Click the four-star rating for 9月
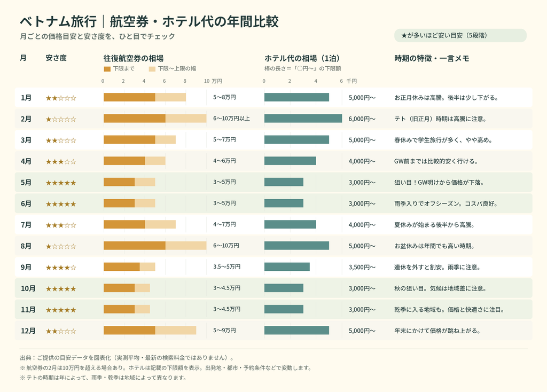547x392 pixels. (61, 268)
